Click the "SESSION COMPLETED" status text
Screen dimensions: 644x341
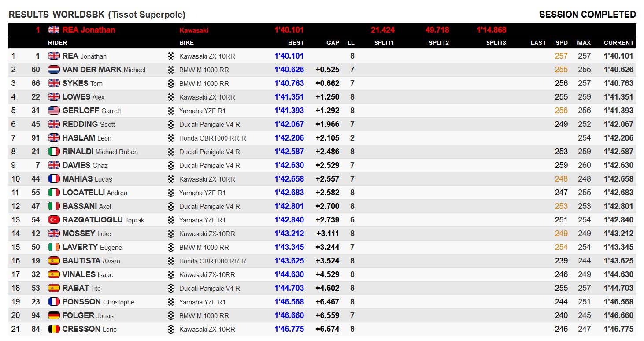pyautogui.click(x=588, y=15)
